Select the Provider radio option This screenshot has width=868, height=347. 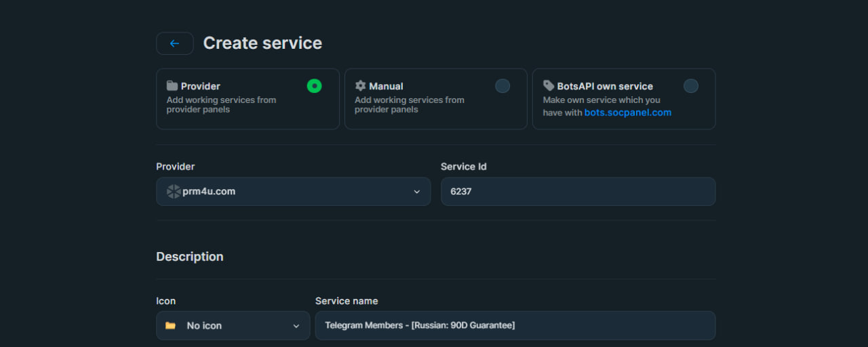click(x=314, y=86)
